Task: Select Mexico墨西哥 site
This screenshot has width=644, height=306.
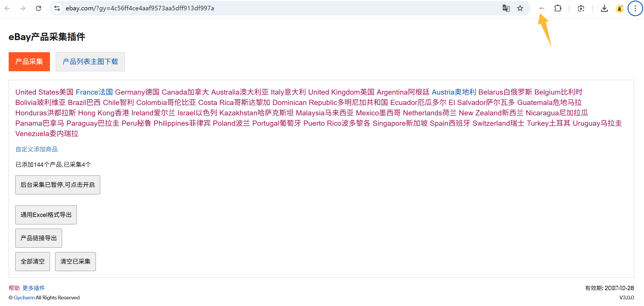Action: coord(378,113)
